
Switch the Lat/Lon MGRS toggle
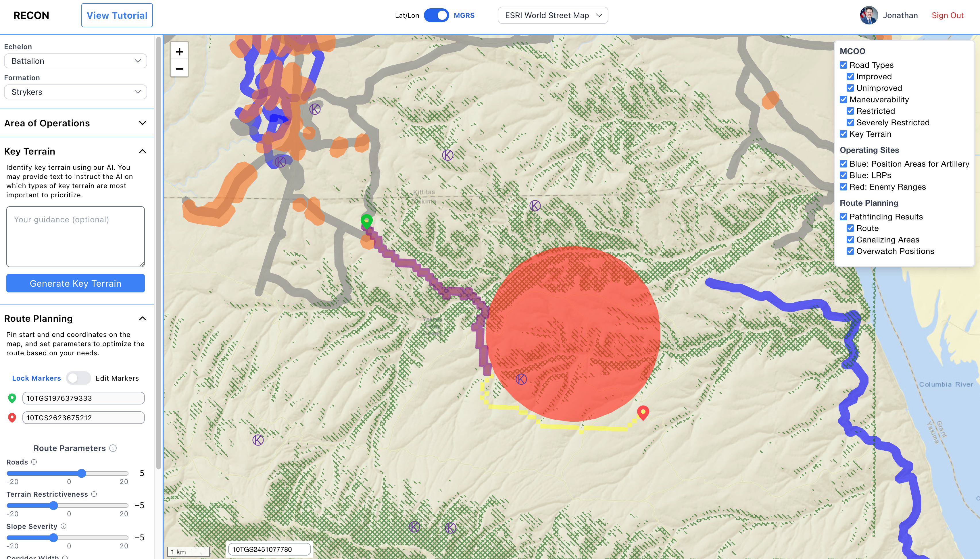click(436, 15)
